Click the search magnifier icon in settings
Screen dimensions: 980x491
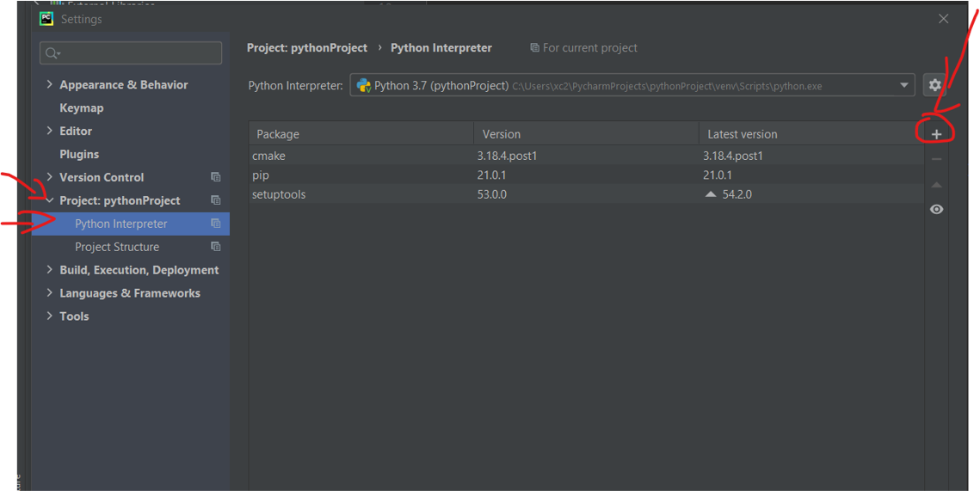[x=52, y=53]
